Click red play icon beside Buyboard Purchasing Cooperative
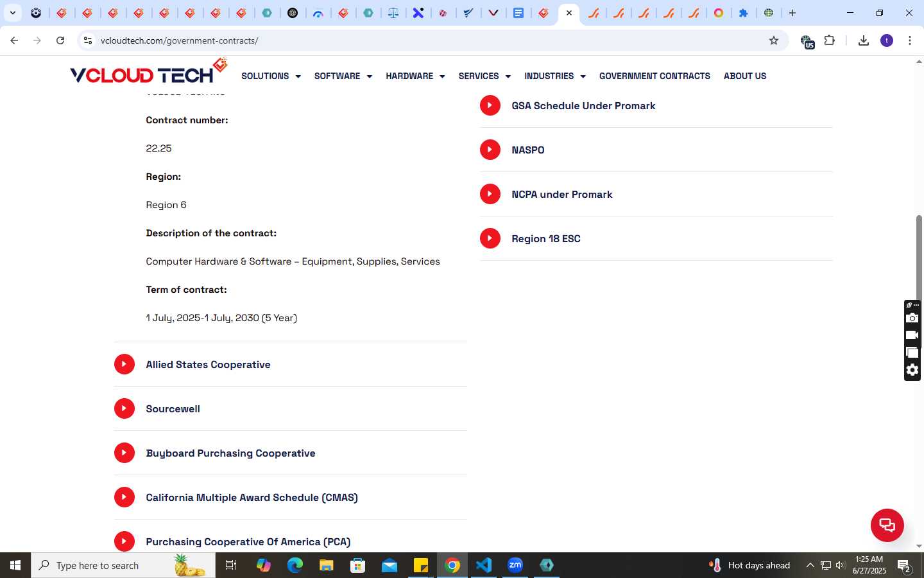Viewport: 924px width, 578px height. 124,453
